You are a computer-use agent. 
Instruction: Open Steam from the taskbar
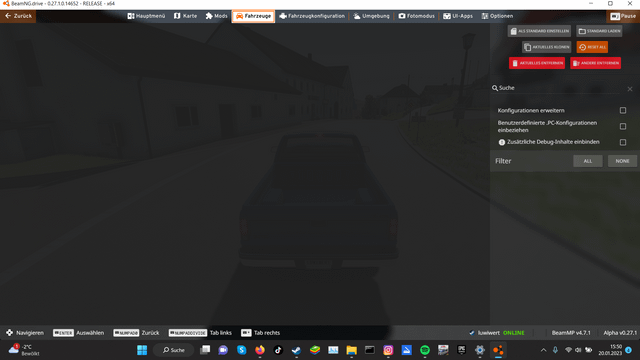click(x=296, y=350)
